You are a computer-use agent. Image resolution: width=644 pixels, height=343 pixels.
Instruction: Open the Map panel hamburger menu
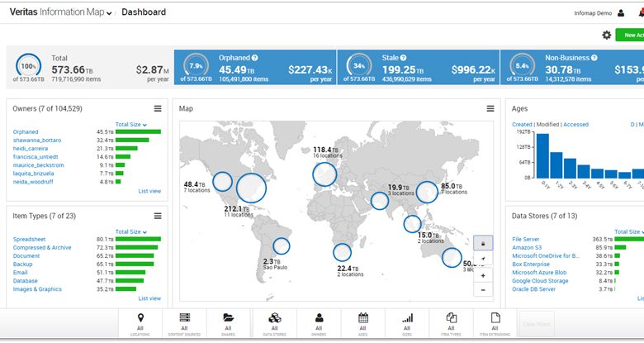point(490,108)
